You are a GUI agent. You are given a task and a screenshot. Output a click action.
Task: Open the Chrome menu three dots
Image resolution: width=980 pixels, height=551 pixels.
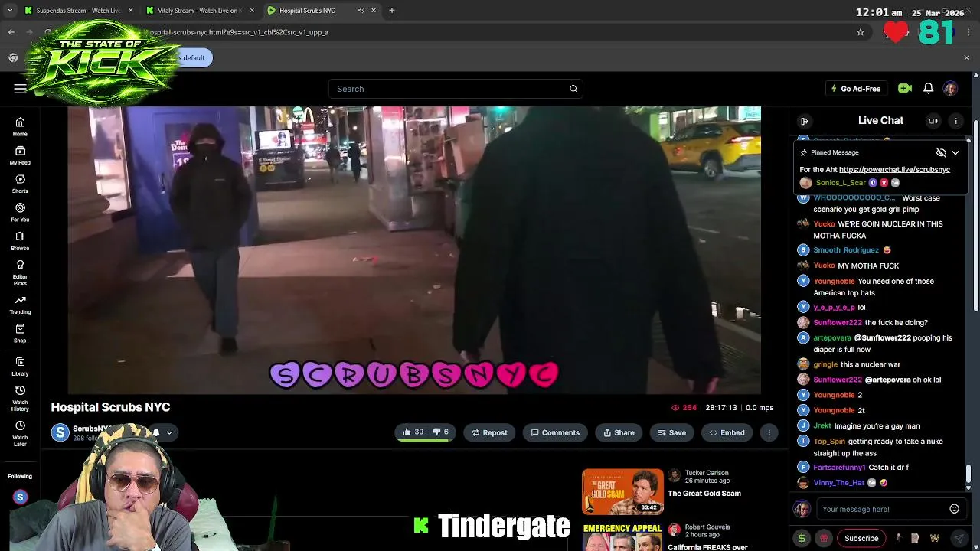pyautogui.click(x=969, y=32)
